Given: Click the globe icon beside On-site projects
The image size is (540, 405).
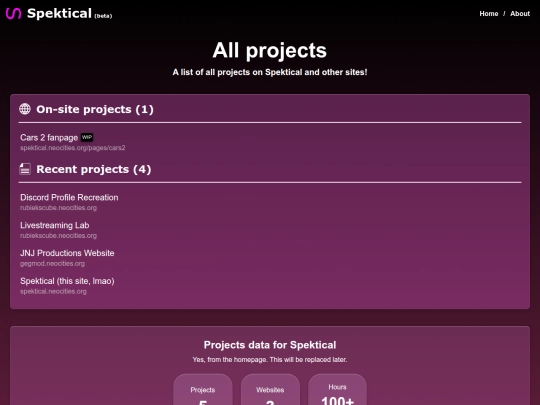Looking at the screenshot, I should pos(25,109).
